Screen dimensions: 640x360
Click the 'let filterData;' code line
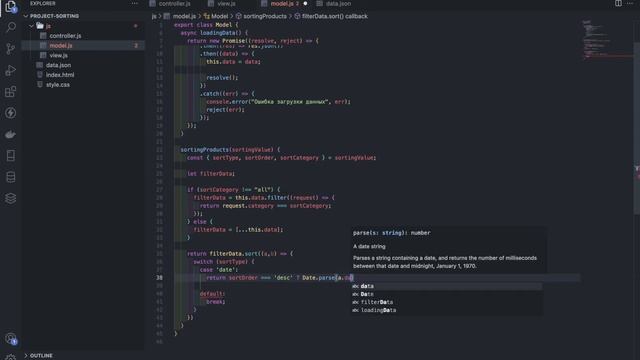[211, 174]
